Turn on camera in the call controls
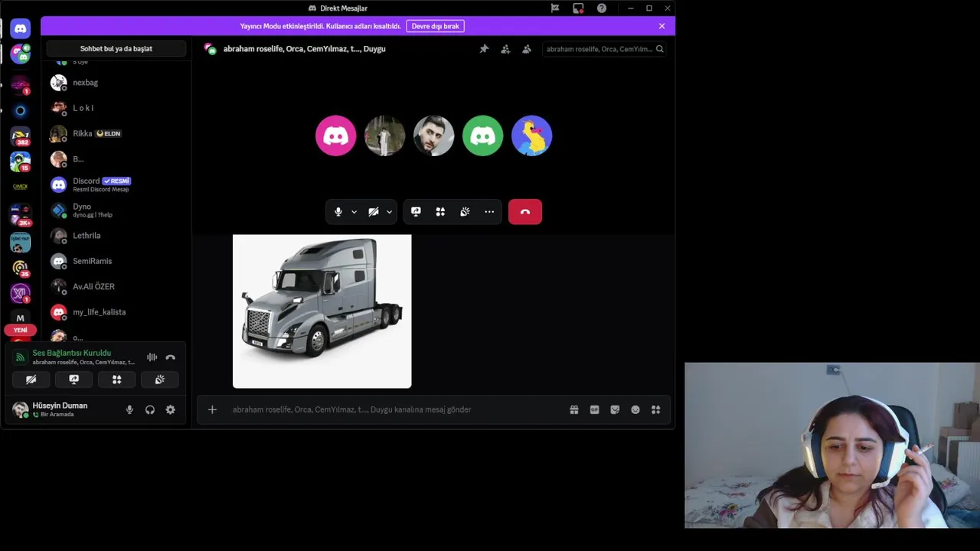The image size is (980, 551). 374,212
